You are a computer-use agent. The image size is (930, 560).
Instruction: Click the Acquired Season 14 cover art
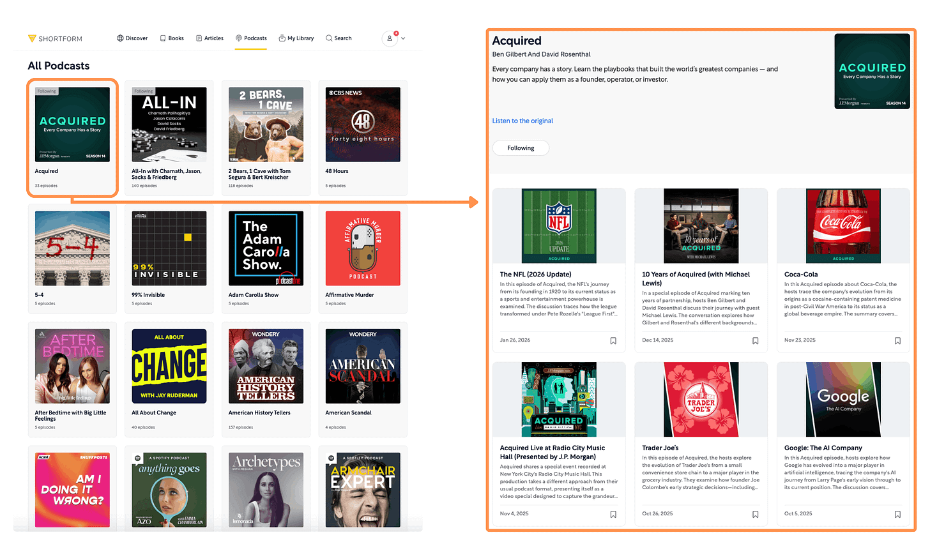click(871, 71)
